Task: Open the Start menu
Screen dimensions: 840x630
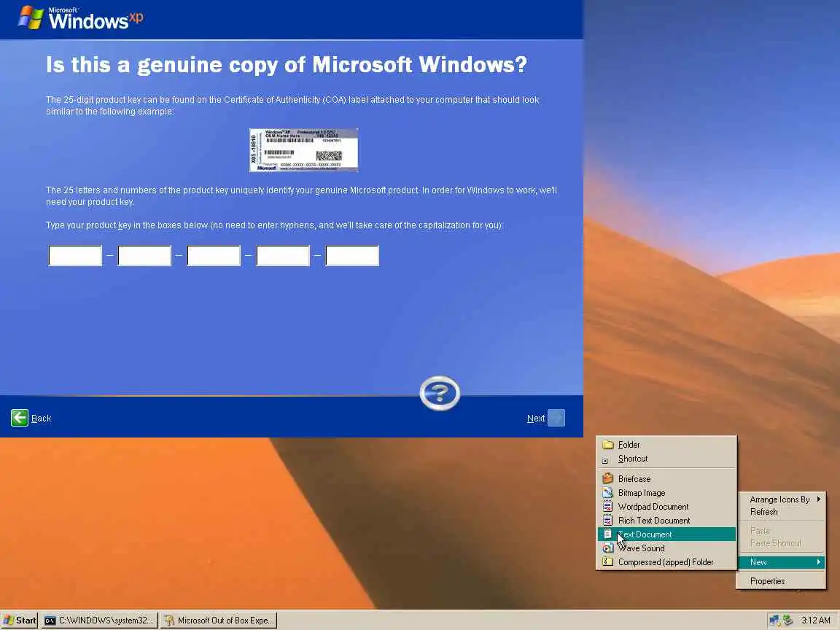Action: (20, 621)
